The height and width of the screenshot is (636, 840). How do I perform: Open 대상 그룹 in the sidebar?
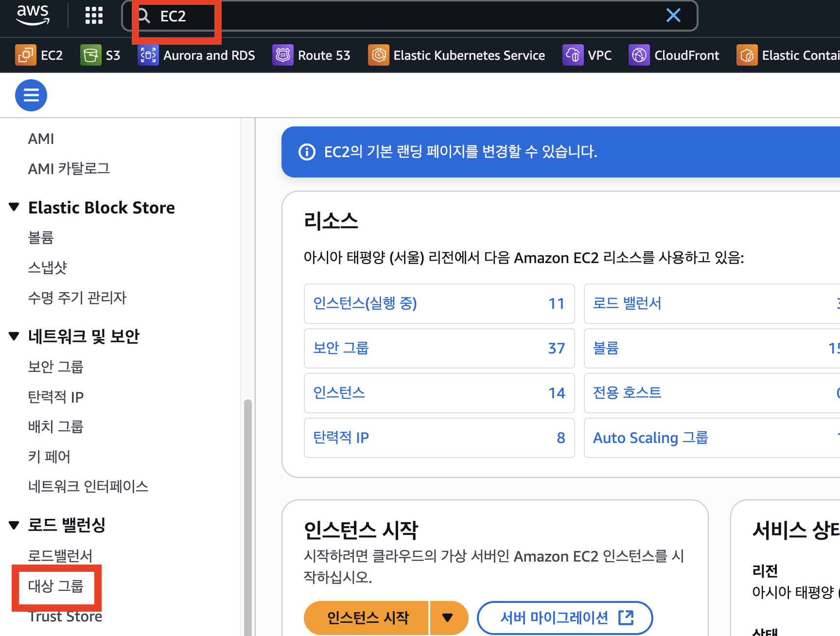point(56,586)
